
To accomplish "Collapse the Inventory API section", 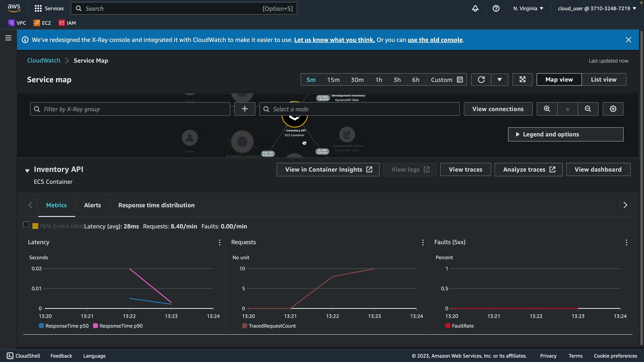I will point(27,171).
